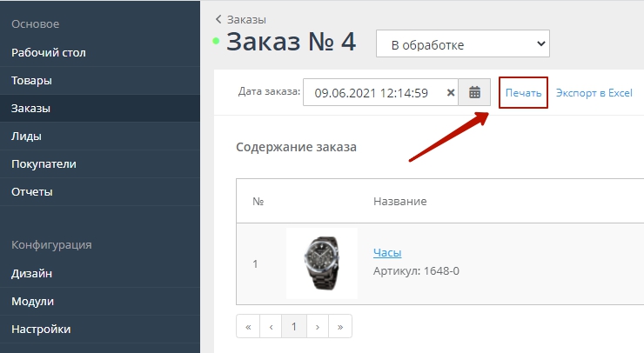Image resolution: width=644 pixels, height=353 pixels.
Task: Click the watch product thumbnail
Action: [321, 263]
